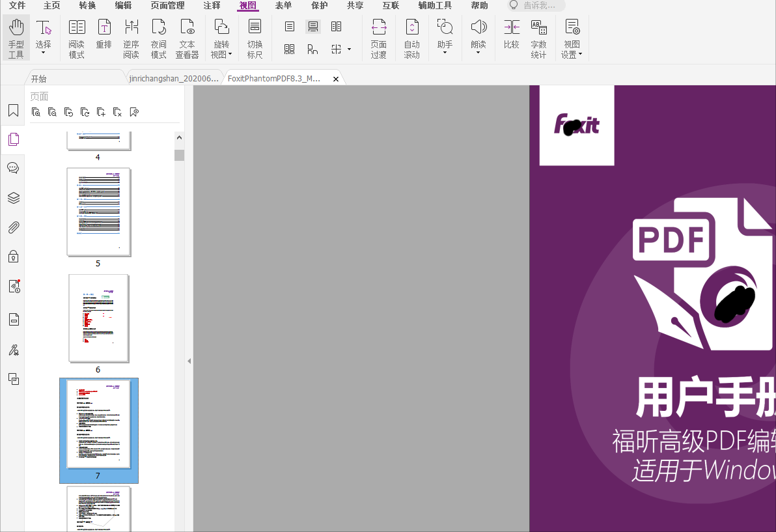
Task: Switch to the 页面管理 tab
Action: [x=168, y=5]
